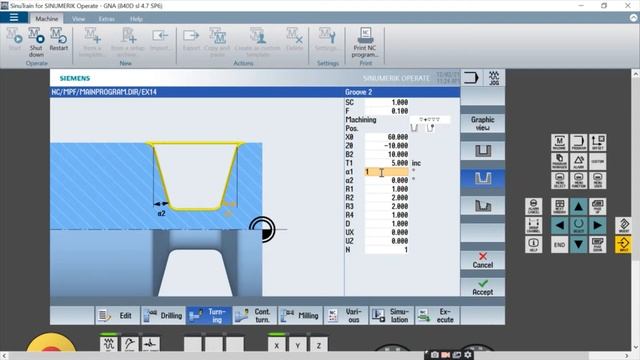Open the Extras ribbon tab
Screen dimensions: 640x360
pyautogui.click(x=107, y=19)
